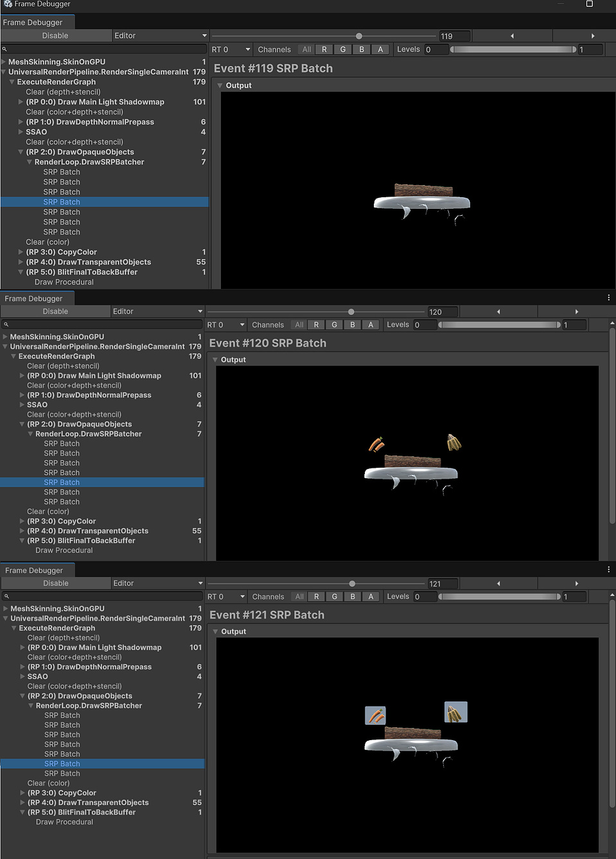Click Disable button in event 121 panel
616x859 pixels.
[x=55, y=583]
